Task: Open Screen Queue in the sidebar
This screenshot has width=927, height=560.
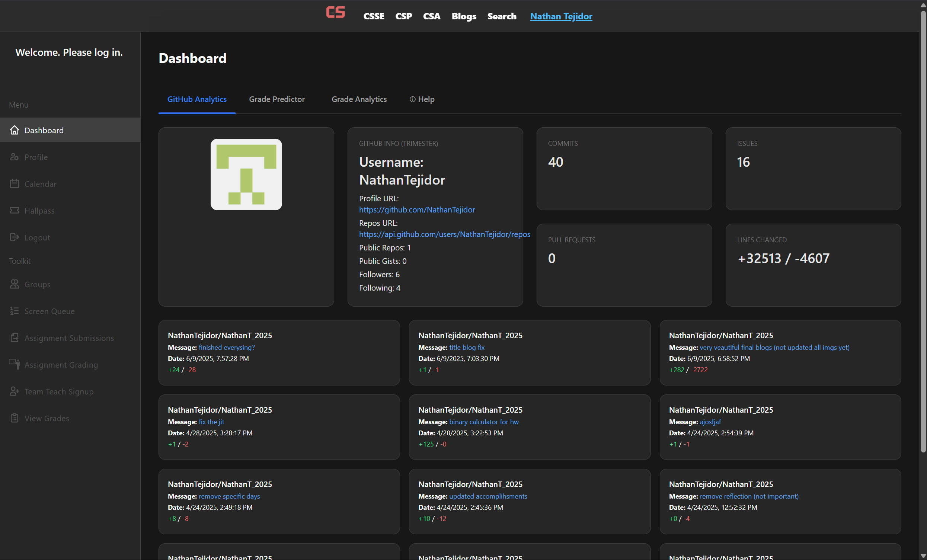Action: (x=70, y=311)
